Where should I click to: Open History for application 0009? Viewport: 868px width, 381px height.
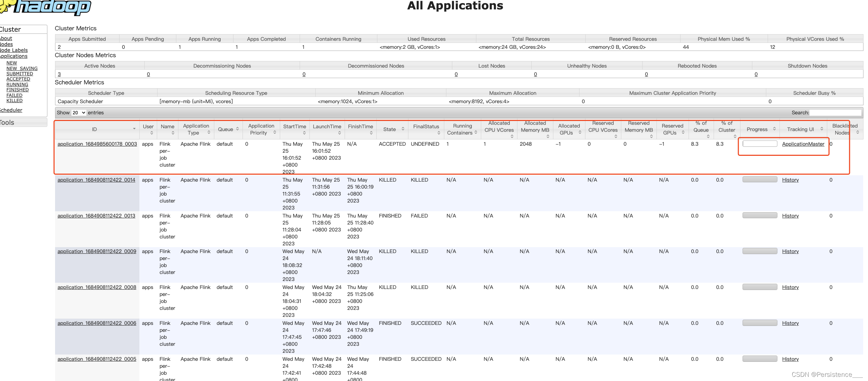pos(790,251)
